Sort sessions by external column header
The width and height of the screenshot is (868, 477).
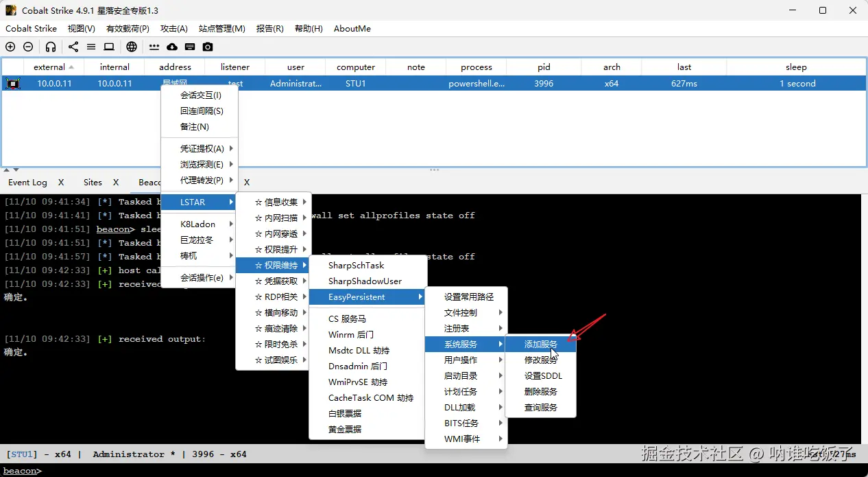click(53, 67)
